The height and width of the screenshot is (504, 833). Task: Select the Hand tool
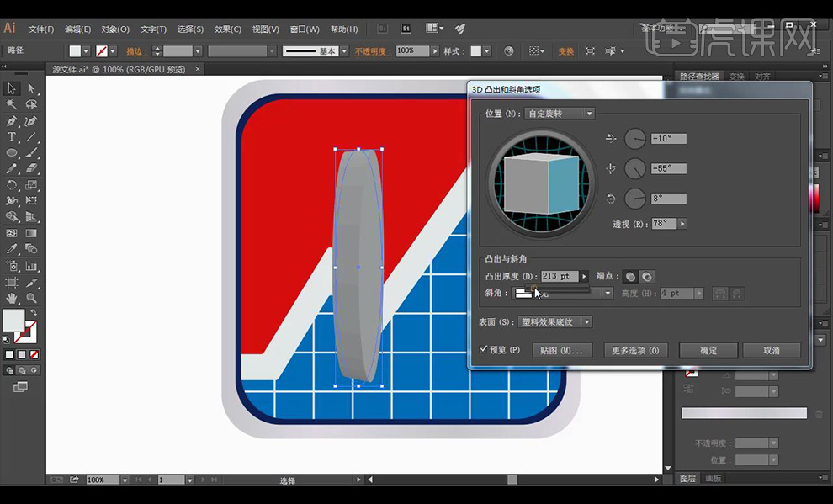click(12, 298)
